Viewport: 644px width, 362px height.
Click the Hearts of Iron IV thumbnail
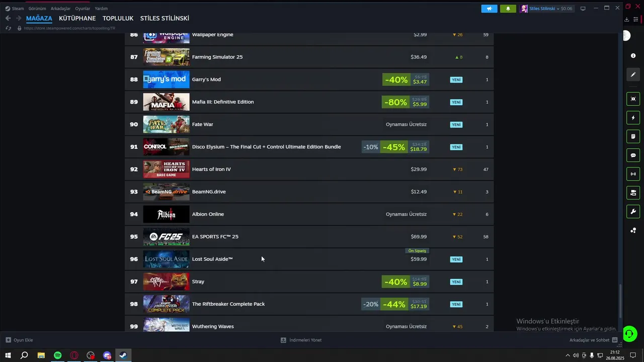(x=166, y=169)
